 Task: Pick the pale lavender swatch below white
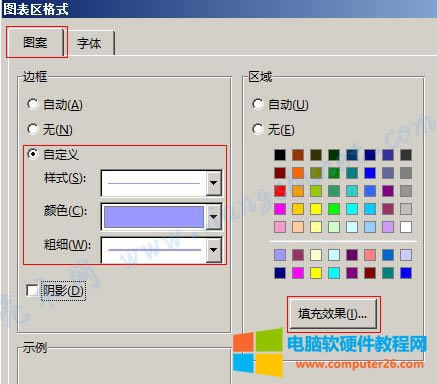[406, 255]
